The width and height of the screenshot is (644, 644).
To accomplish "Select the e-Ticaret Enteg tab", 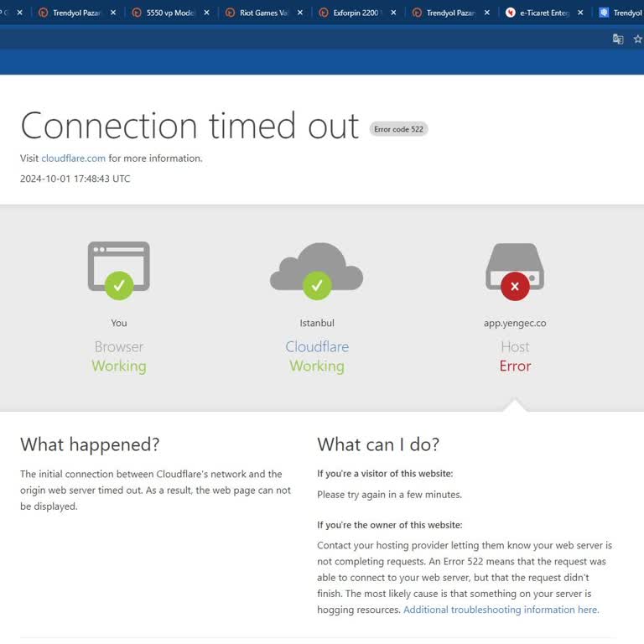I will (x=543, y=13).
